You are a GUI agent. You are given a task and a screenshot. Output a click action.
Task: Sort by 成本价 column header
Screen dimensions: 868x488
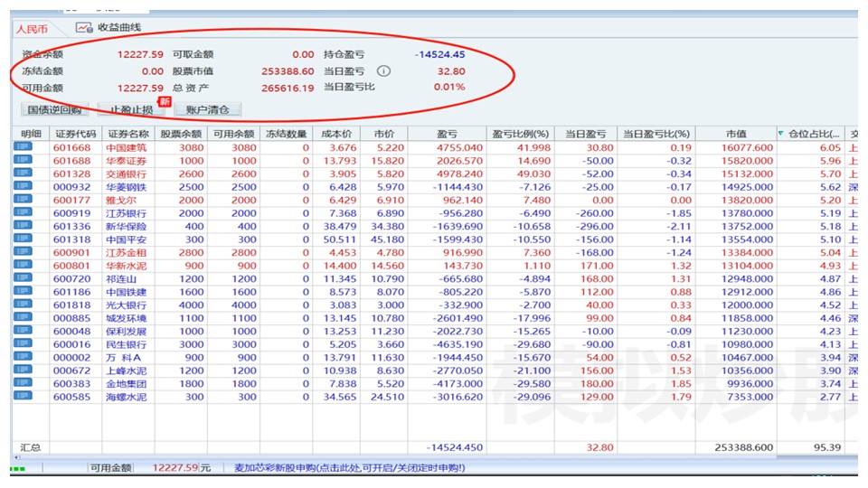[x=336, y=134]
